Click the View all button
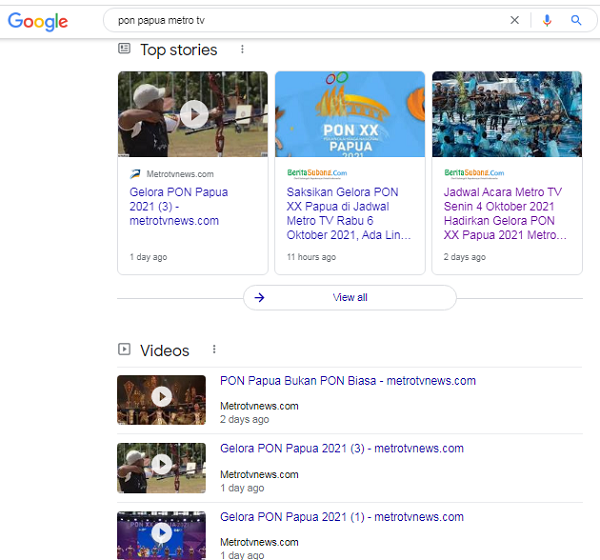The height and width of the screenshot is (560, 600). coord(350,297)
